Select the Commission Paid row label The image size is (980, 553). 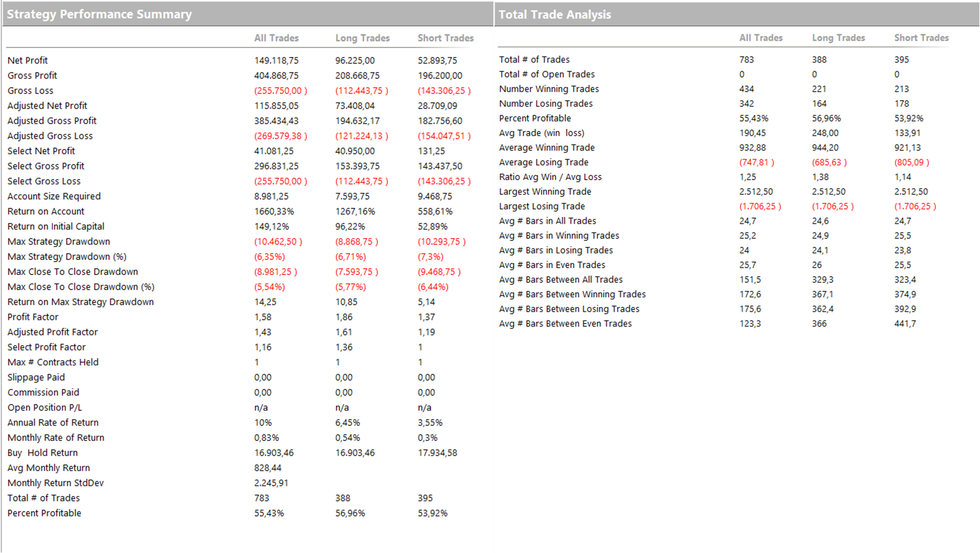click(43, 392)
